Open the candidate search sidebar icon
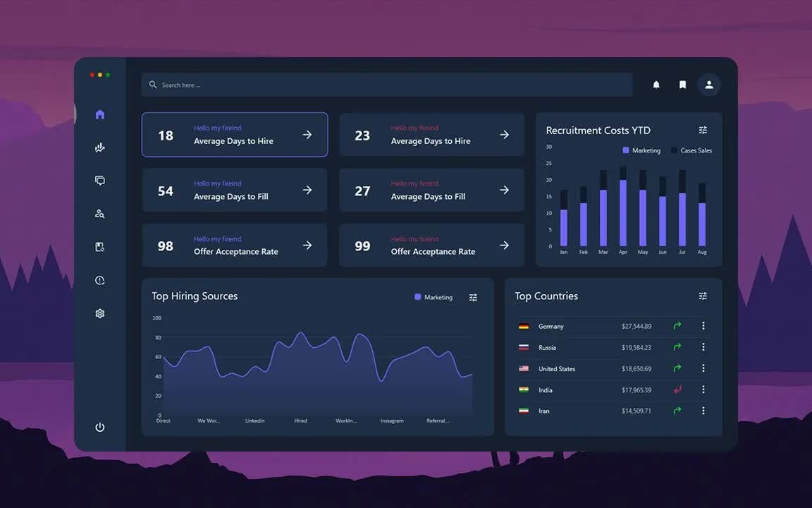This screenshot has height=508, width=812. 100,214
